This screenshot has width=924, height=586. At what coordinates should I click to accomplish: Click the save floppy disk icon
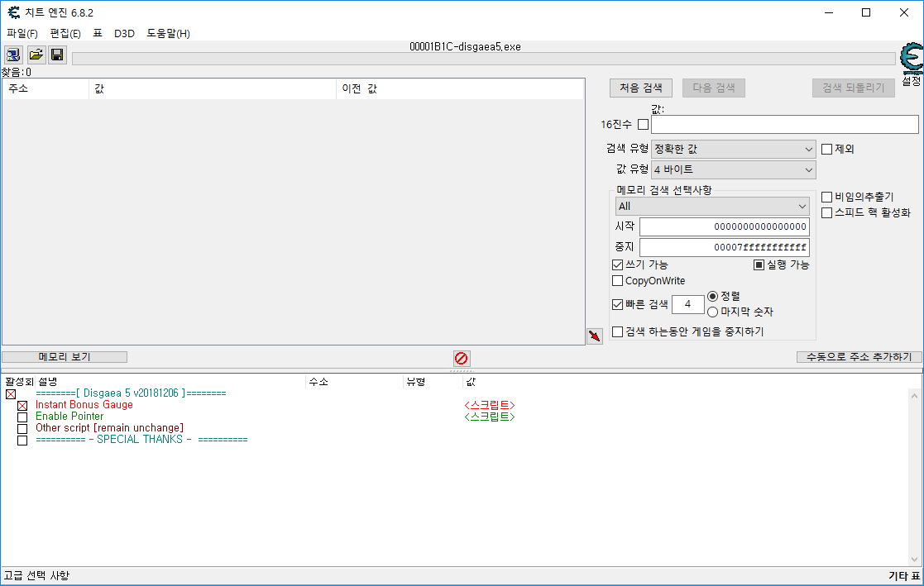[x=57, y=55]
